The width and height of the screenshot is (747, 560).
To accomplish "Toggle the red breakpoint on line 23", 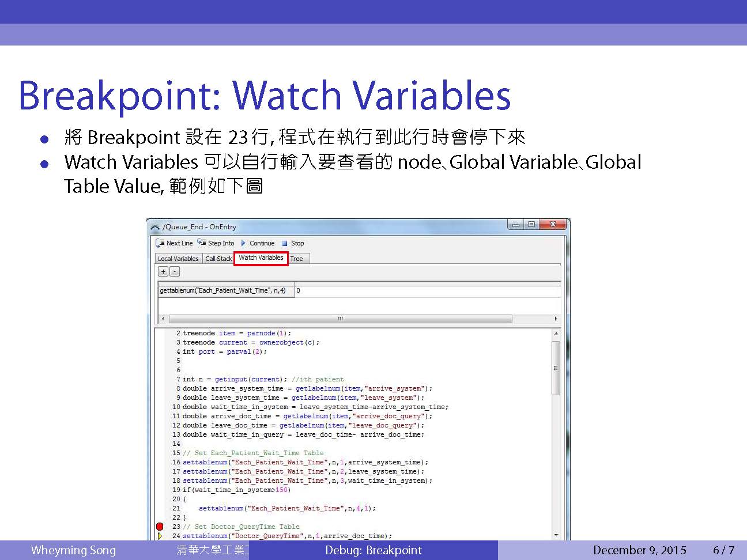I will [x=160, y=527].
